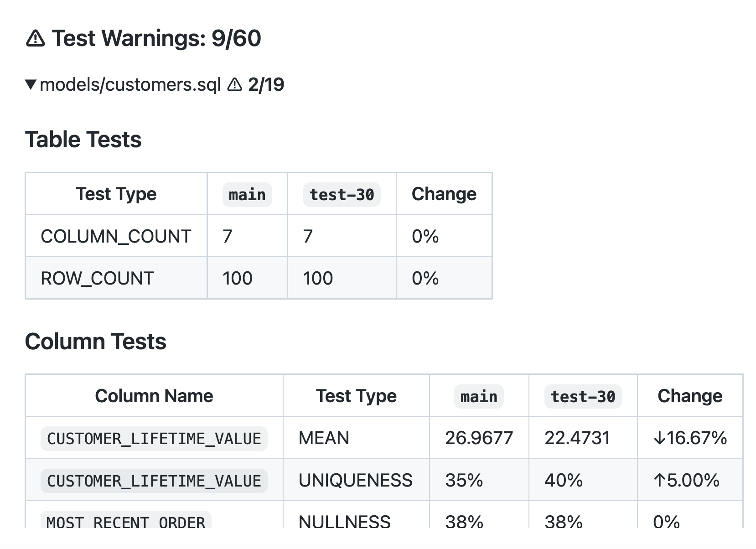Viewport: 756px width, 549px height.
Task: Click the Table Tests heading
Action: pos(83,140)
